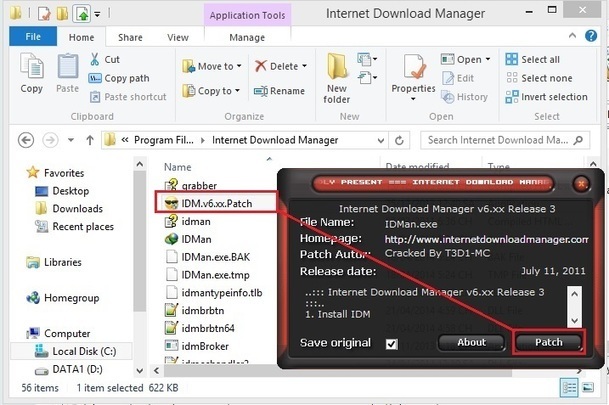
Task: Click the Cut scissors icon
Action: (97, 60)
